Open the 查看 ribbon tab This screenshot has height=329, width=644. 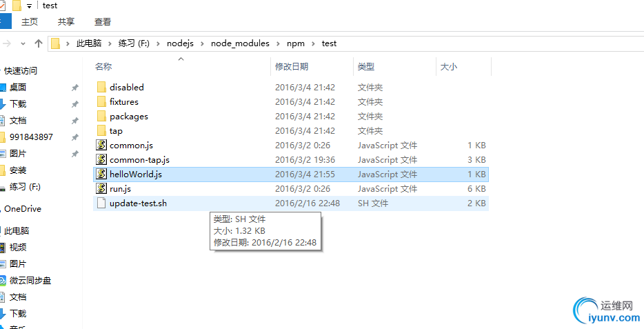click(x=103, y=22)
